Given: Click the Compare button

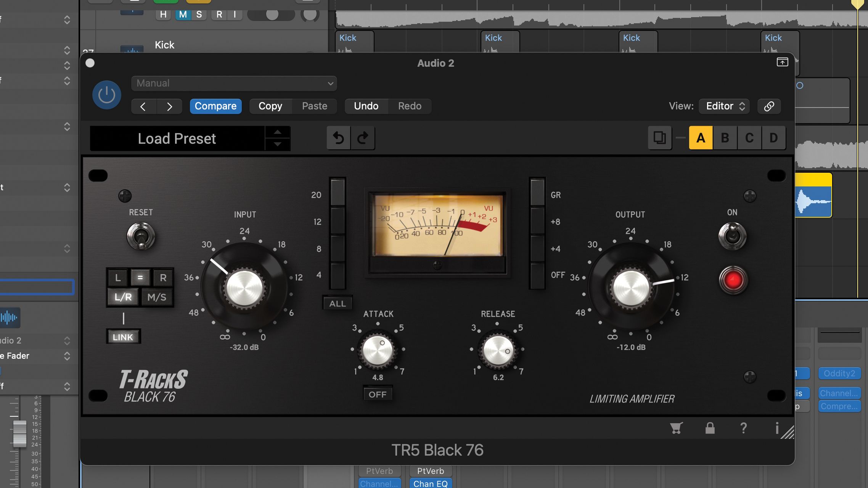Looking at the screenshot, I should pyautogui.click(x=215, y=106).
